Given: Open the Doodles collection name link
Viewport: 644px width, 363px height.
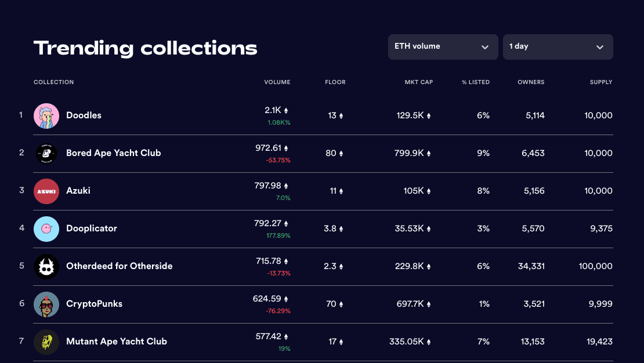Looking at the screenshot, I should click(x=84, y=115).
